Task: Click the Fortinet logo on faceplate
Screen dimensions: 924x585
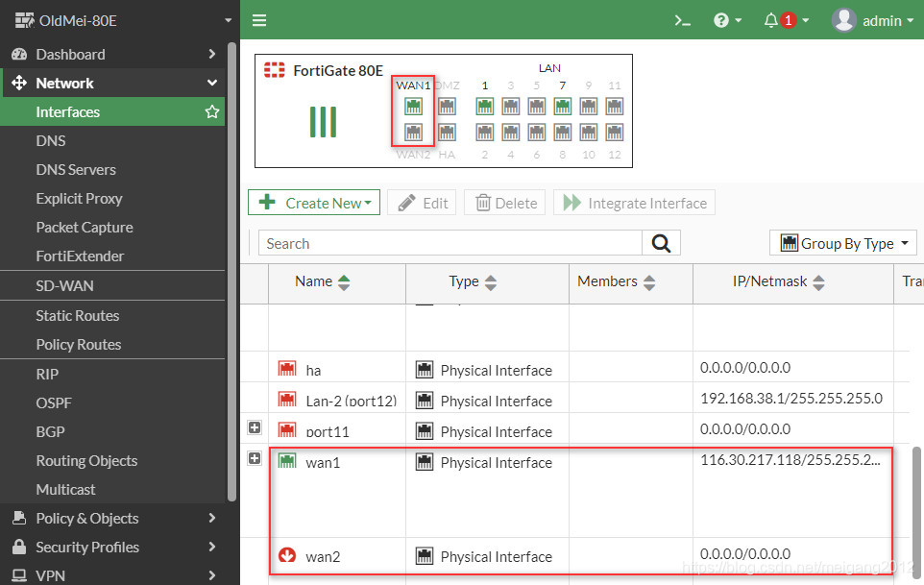Action: (274, 70)
